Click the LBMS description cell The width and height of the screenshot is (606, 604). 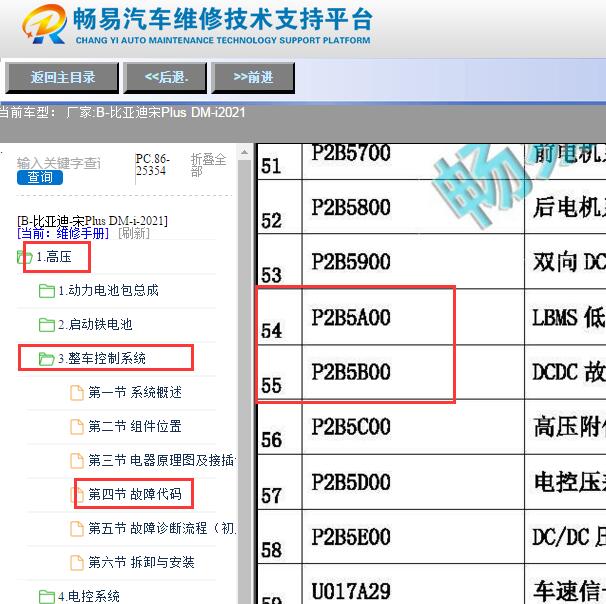click(x=565, y=317)
